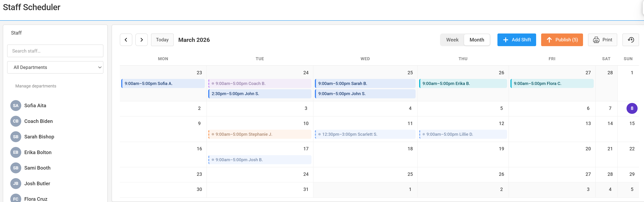Image resolution: width=644 pixels, height=202 pixels.
Task: Click Sarah Bishop's avatar icon
Action: pyautogui.click(x=16, y=137)
